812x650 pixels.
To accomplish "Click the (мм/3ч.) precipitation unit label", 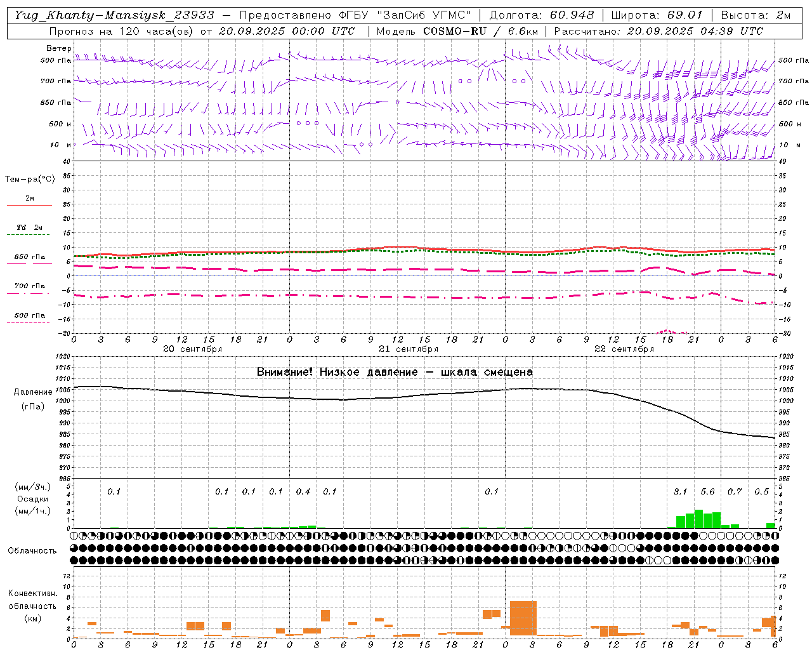I will tap(33, 487).
